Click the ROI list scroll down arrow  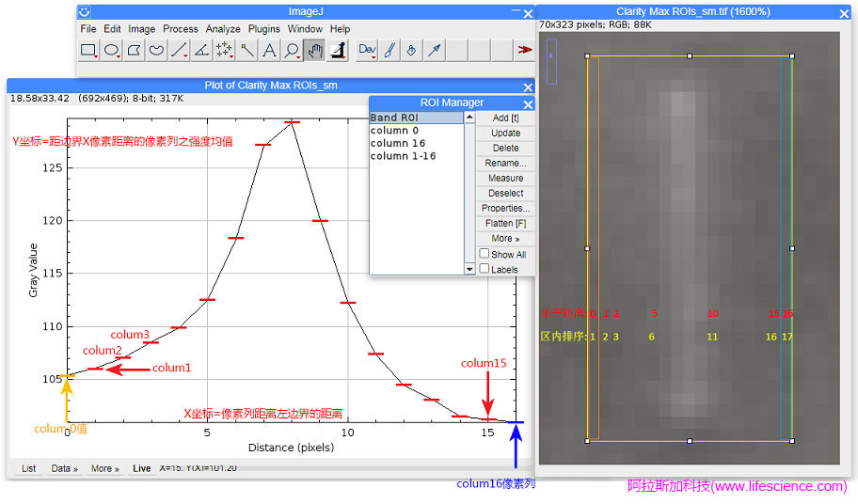[470, 269]
